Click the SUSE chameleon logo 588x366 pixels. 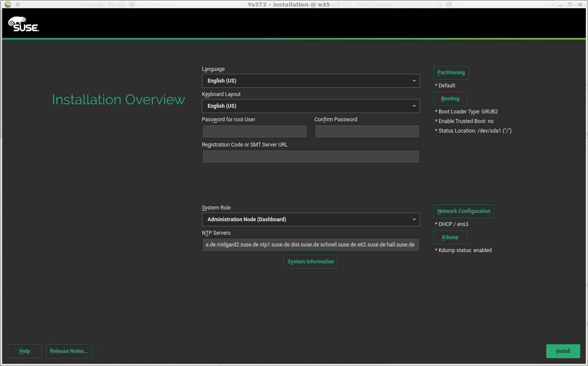[23, 24]
